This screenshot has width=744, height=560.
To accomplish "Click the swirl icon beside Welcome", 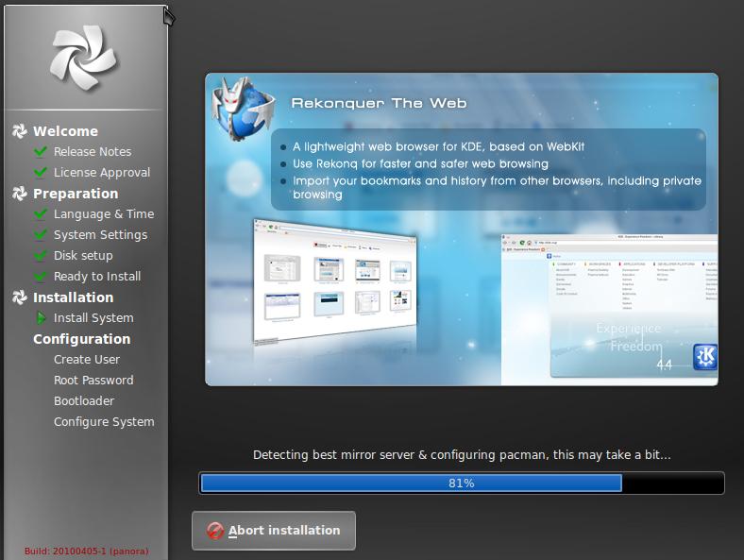I will point(19,131).
